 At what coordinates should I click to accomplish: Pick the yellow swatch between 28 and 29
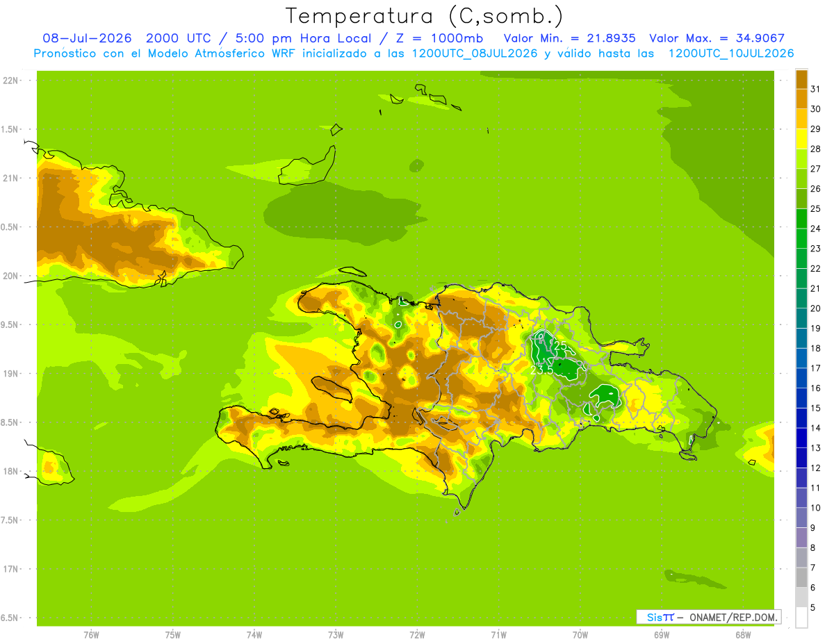801,140
